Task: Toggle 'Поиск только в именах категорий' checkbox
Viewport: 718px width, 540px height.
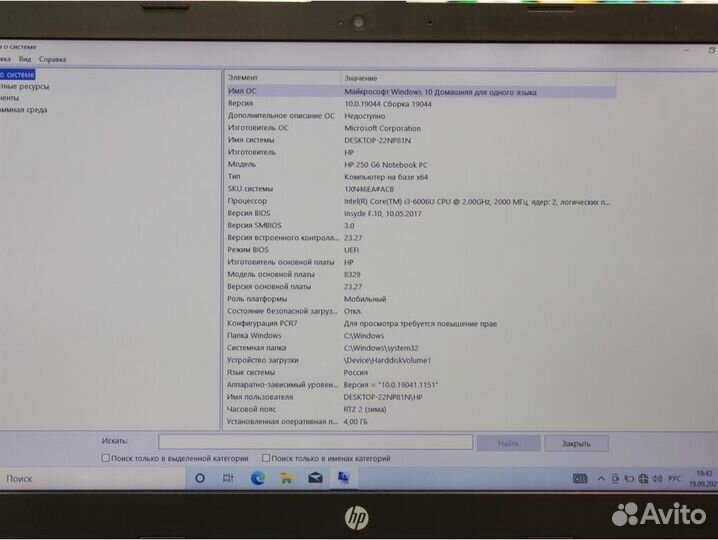Action: tap(266, 458)
